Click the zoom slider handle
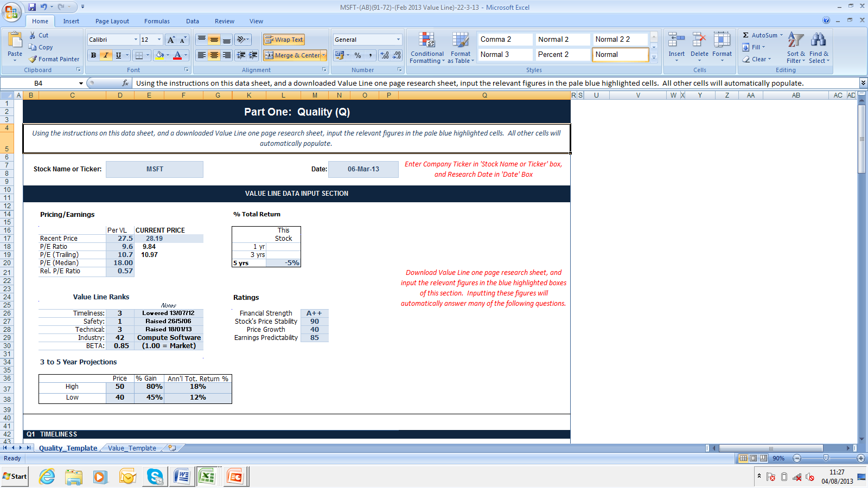The width and height of the screenshot is (868, 488). pos(826,458)
